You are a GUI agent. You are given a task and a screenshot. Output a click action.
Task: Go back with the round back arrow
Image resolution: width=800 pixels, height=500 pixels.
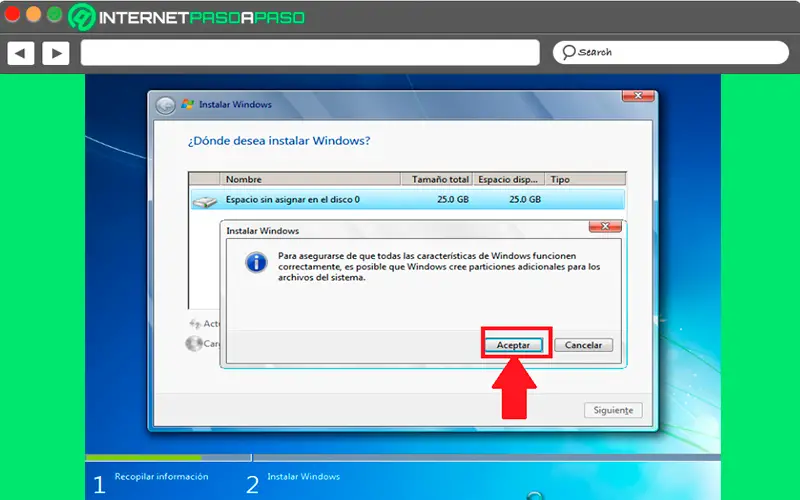tap(165, 105)
